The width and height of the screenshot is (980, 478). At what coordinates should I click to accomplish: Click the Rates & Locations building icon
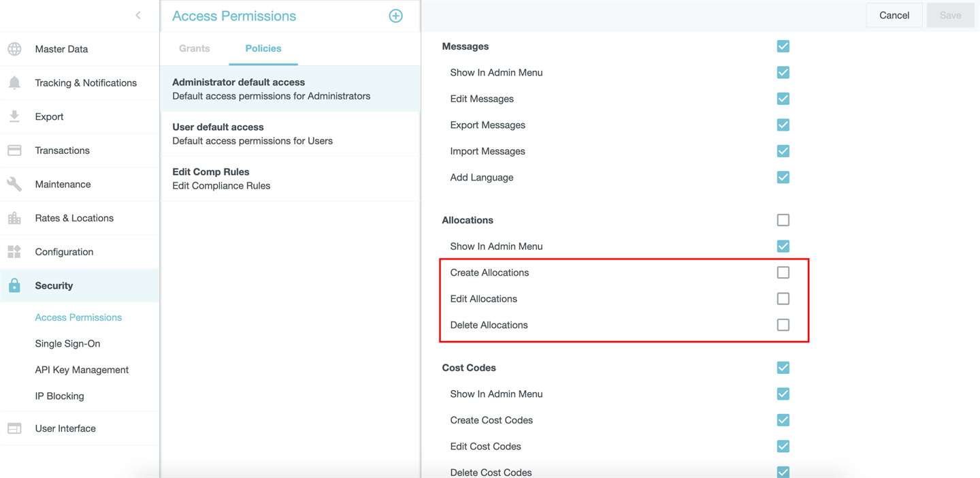14,218
